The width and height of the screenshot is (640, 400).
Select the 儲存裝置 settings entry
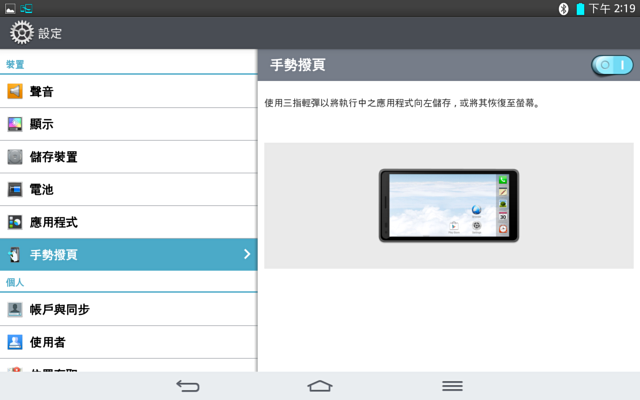tap(129, 157)
